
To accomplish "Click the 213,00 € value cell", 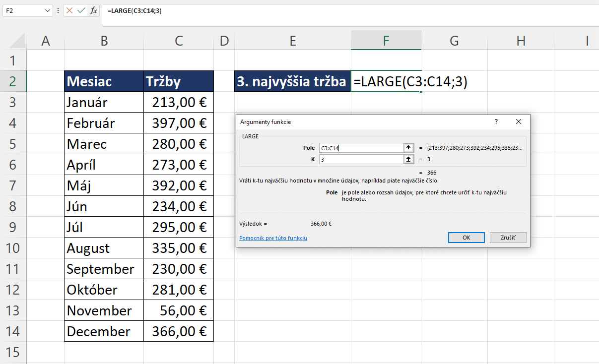I will point(179,102).
